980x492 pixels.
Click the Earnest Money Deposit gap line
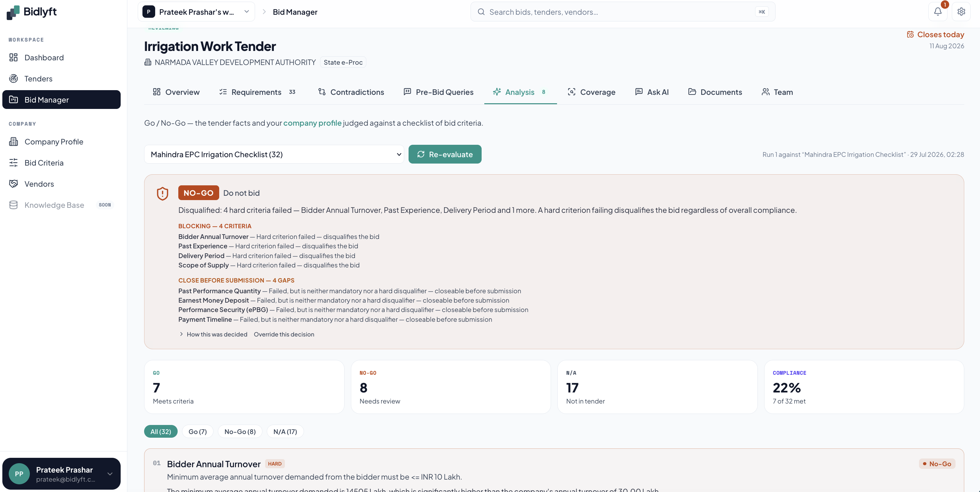point(344,300)
